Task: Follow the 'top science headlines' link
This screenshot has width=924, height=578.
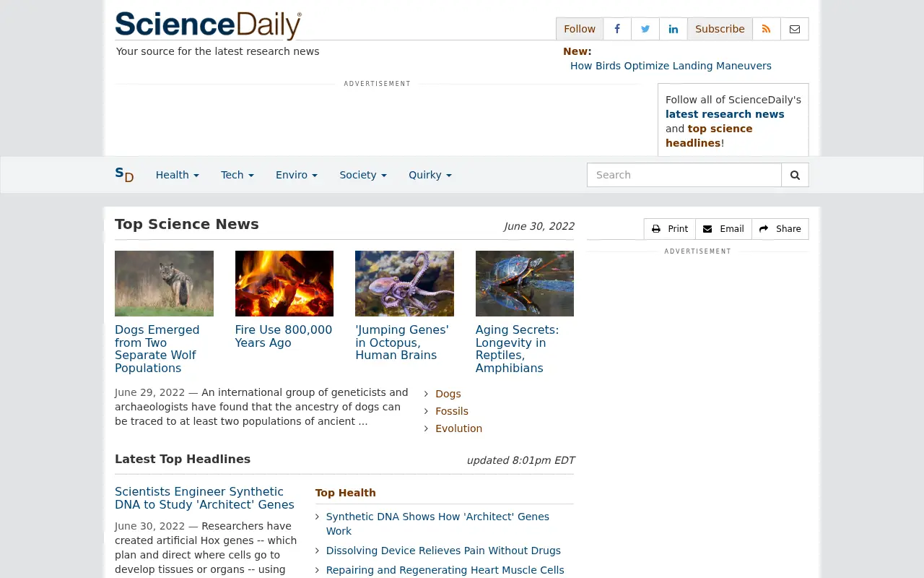Action: tap(709, 136)
